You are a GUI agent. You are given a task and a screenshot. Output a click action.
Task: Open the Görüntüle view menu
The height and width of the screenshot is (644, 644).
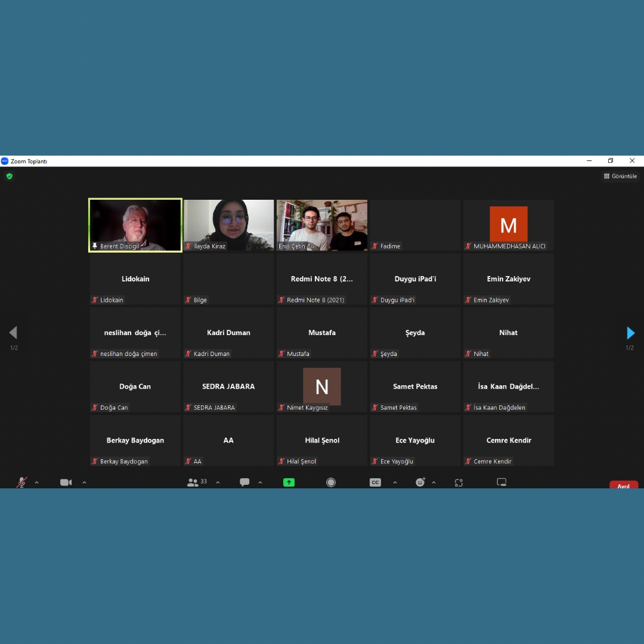[620, 176]
